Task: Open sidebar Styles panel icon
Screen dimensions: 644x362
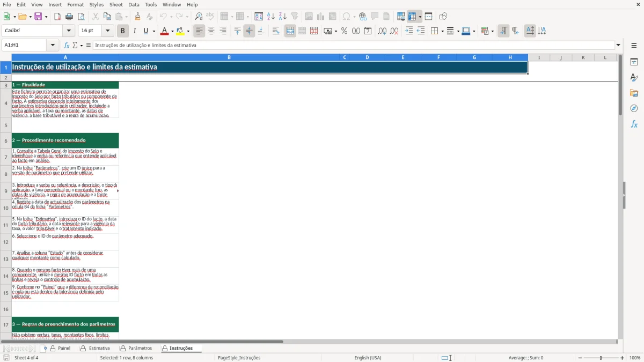Action: (x=634, y=78)
